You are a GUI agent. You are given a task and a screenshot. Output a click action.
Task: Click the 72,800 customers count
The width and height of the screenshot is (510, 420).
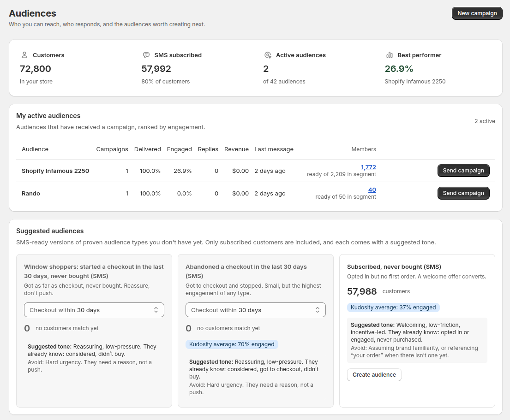click(x=36, y=69)
